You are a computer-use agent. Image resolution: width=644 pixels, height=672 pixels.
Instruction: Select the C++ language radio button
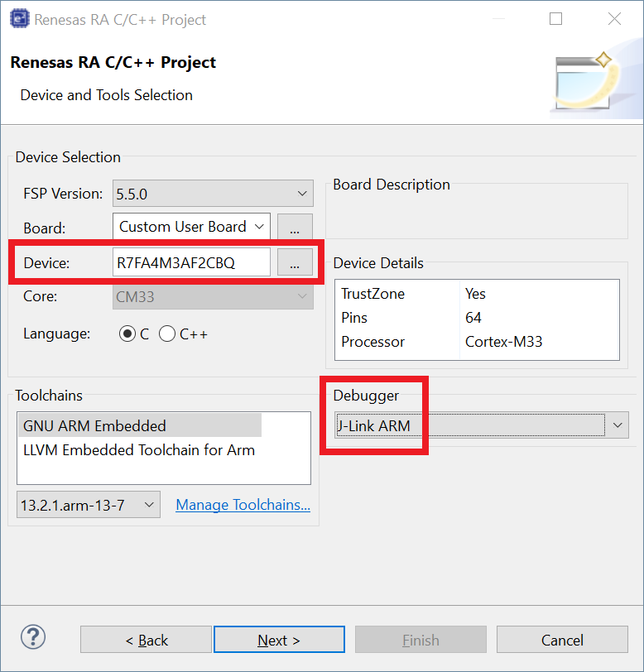(167, 334)
